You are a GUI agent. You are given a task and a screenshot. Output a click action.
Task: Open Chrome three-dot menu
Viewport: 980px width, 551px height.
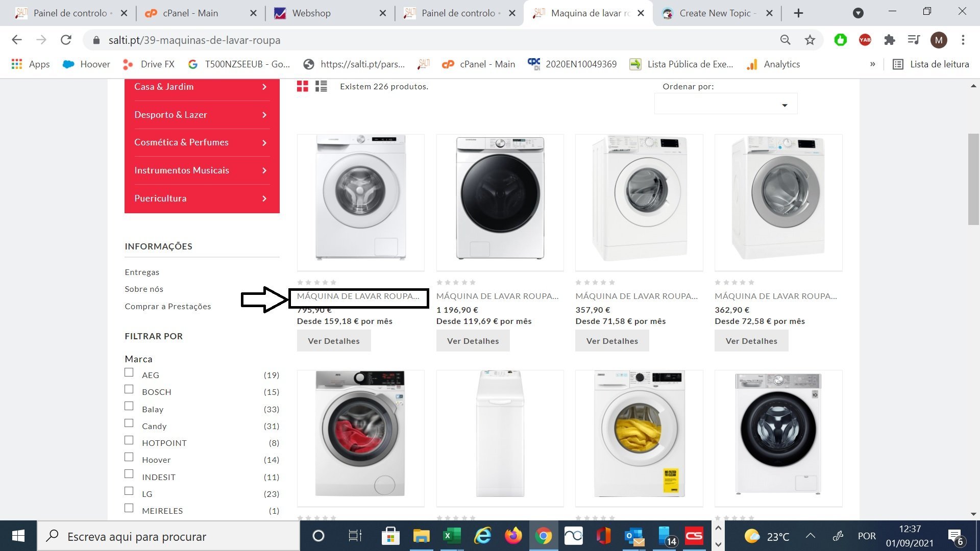click(963, 40)
